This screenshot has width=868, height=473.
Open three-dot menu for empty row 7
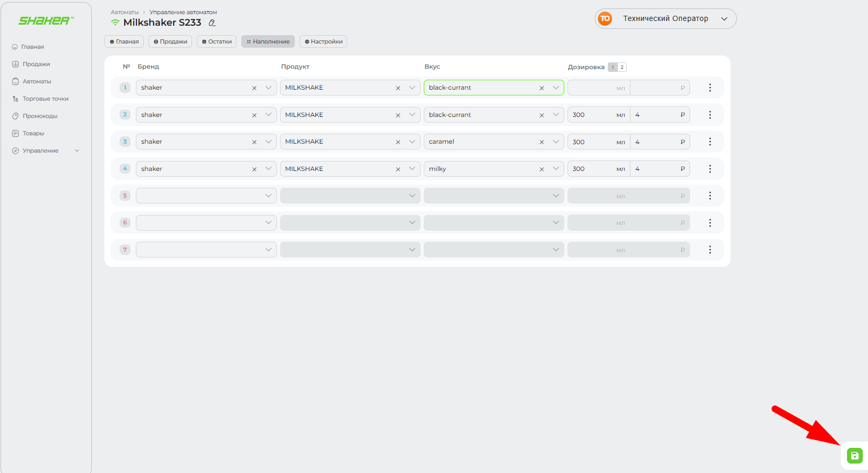pyautogui.click(x=710, y=250)
